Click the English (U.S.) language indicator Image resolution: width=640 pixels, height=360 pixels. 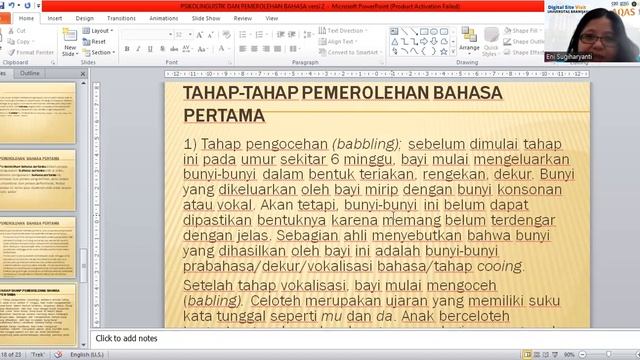pos(87,355)
